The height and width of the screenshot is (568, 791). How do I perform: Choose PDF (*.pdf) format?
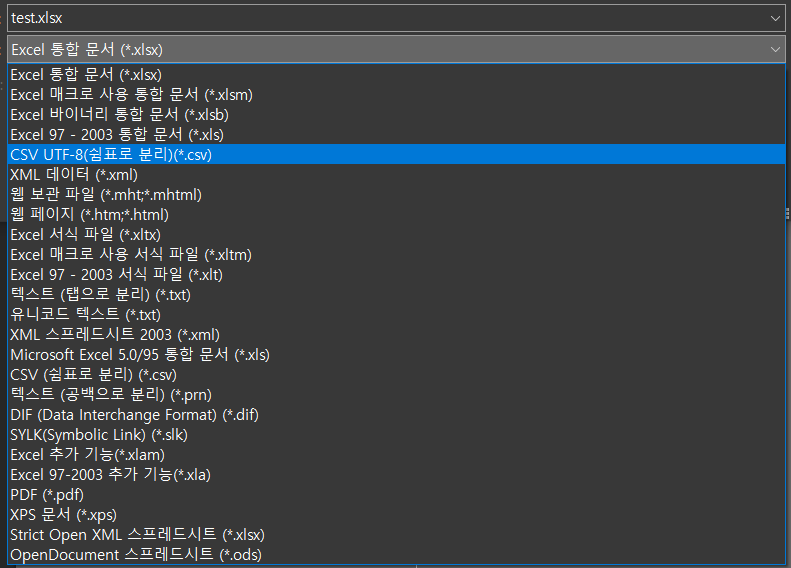click(397, 495)
